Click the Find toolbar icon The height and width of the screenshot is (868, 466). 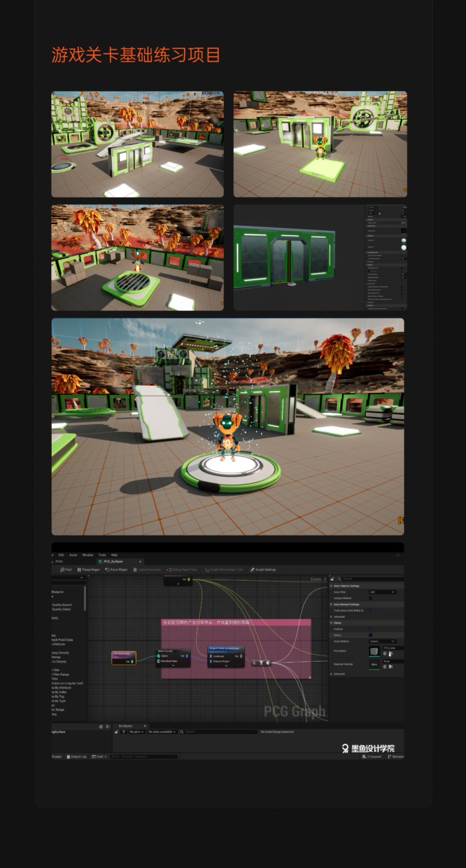[x=63, y=570]
